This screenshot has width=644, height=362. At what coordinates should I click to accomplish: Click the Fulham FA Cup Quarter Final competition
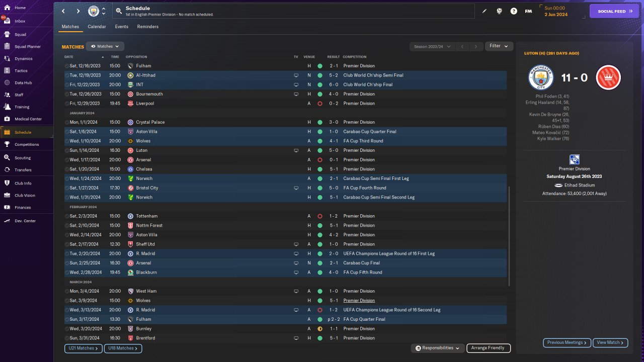click(x=364, y=319)
